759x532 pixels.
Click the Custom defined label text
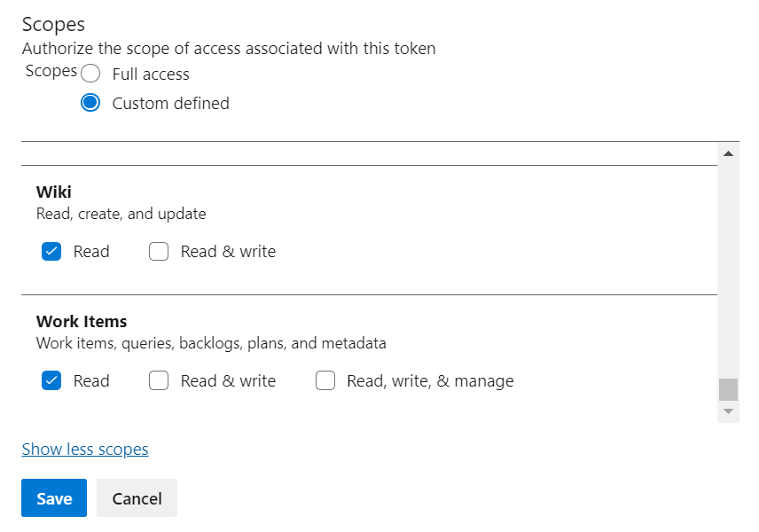(x=170, y=104)
